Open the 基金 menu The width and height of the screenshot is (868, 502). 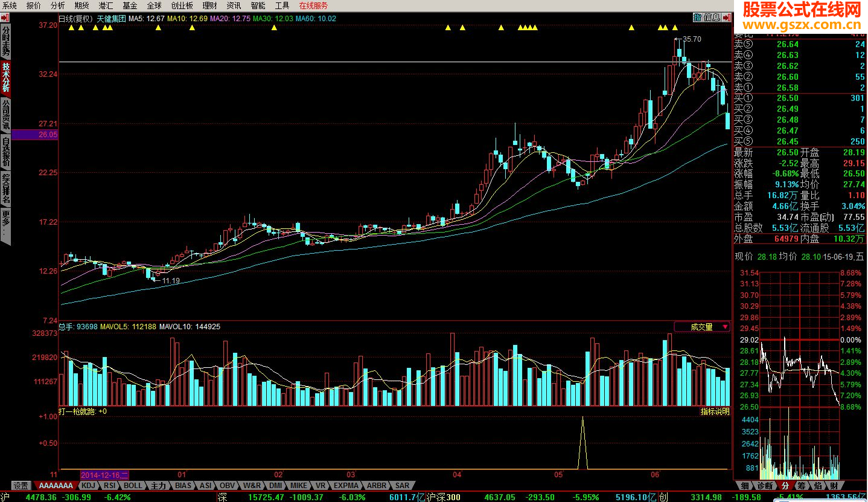pos(130,5)
